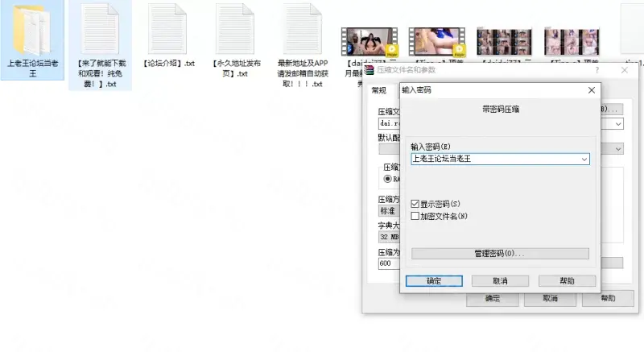
Task: Select the fourth video thumbnail in file list
Action: click(572, 42)
